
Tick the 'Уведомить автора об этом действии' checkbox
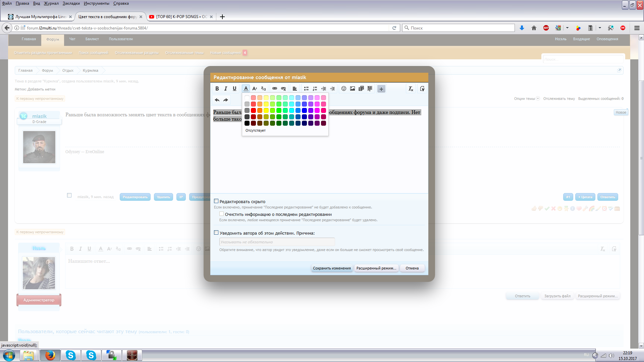pyautogui.click(x=216, y=233)
